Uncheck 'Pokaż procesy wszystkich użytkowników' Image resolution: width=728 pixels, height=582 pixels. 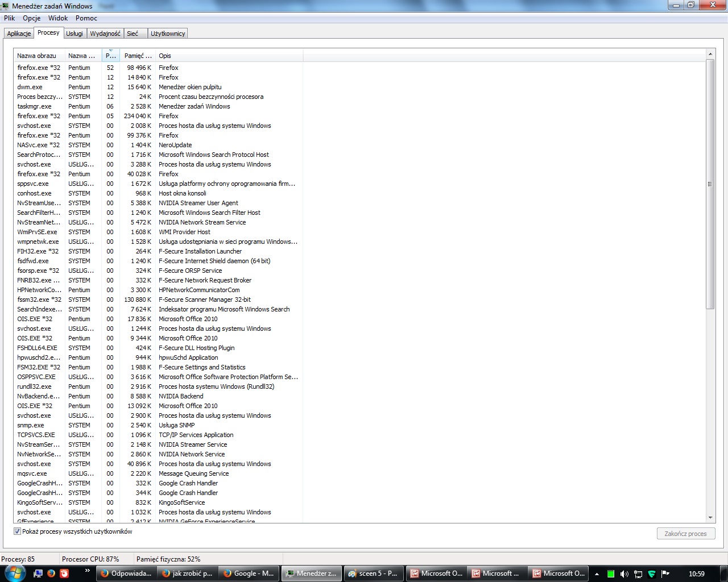pos(17,531)
